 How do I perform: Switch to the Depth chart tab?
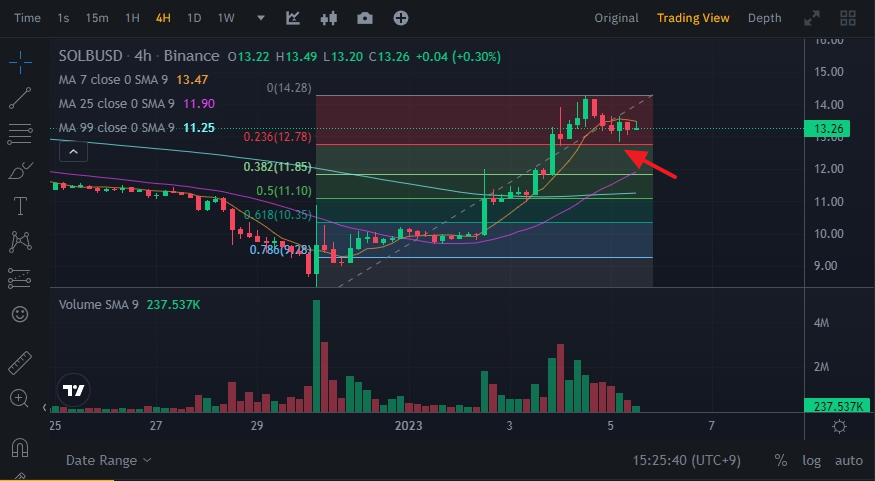[765, 18]
